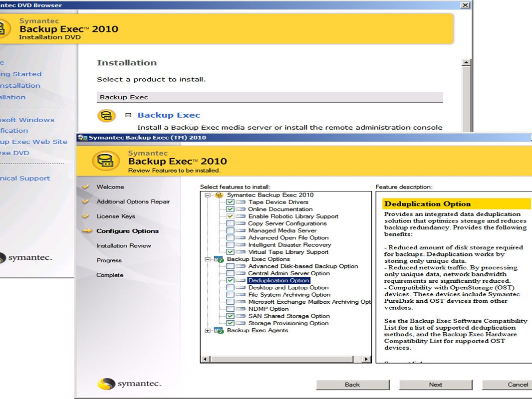Select Storage Provisioning Option tree row
The width and height of the screenshot is (532, 399).
pyautogui.click(x=288, y=323)
